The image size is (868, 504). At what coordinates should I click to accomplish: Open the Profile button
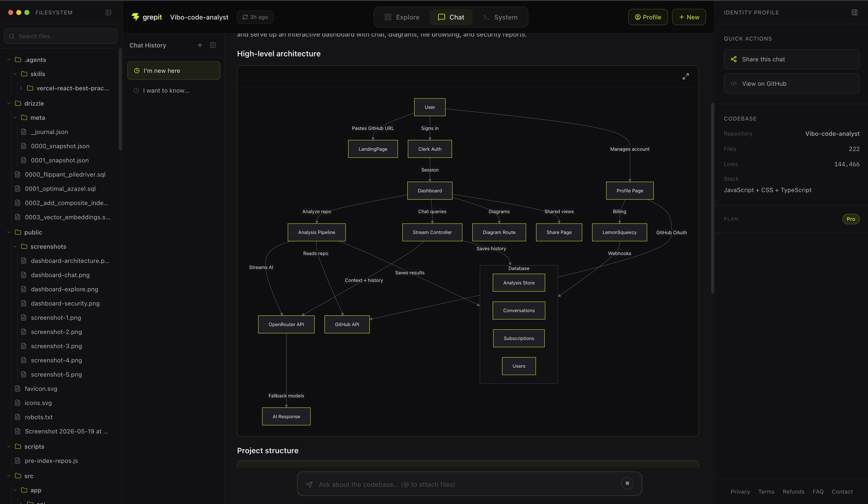point(647,17)
